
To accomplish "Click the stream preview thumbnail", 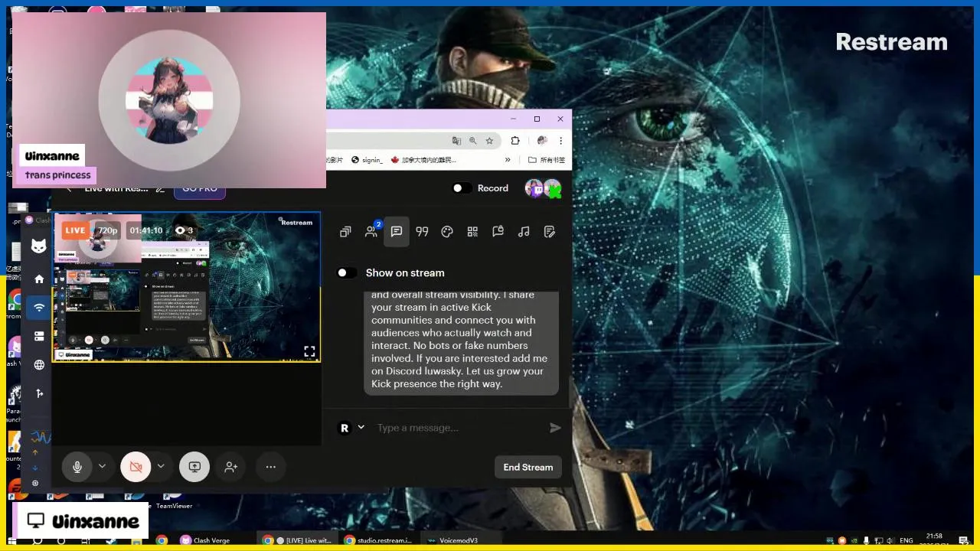I will pyautogui.click(x=186, y=287).
